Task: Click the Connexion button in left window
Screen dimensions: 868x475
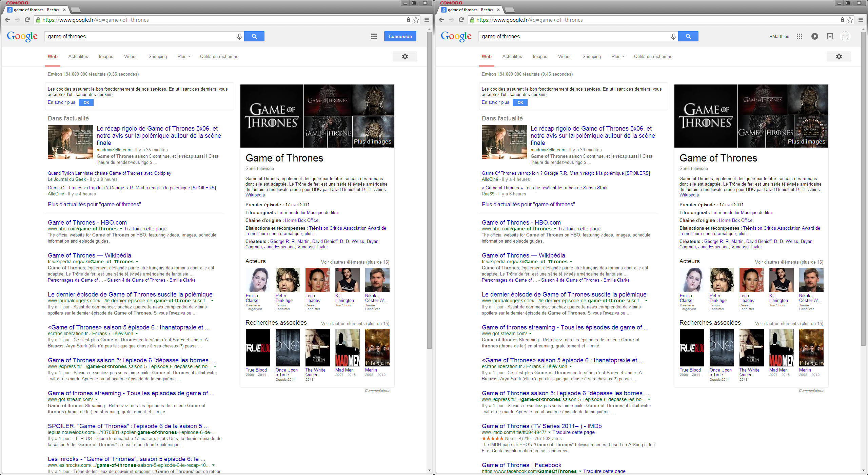Action: coord(400,36)
